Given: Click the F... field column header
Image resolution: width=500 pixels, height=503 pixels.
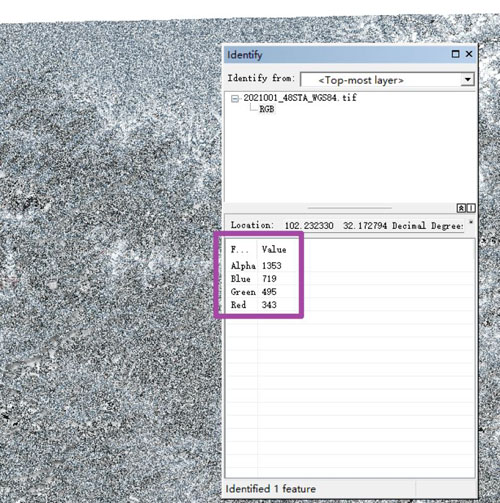Looking at the screenshot, I should 240,250.
